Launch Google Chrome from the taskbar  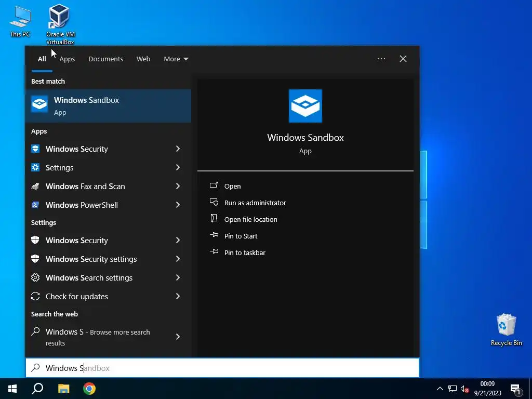point(89,389)
